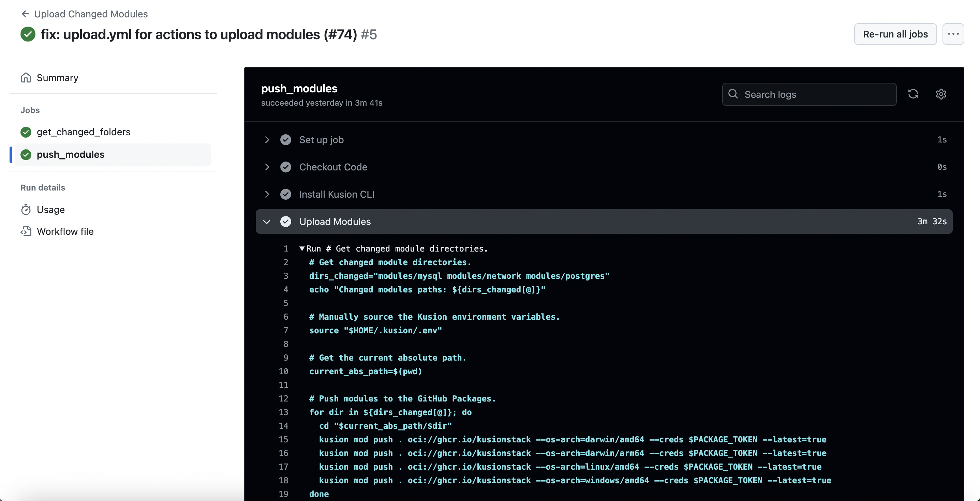Collapse line 1 run output disclosure triangle
This screenshot has height=501, width=980.
[x=302, y=248]
